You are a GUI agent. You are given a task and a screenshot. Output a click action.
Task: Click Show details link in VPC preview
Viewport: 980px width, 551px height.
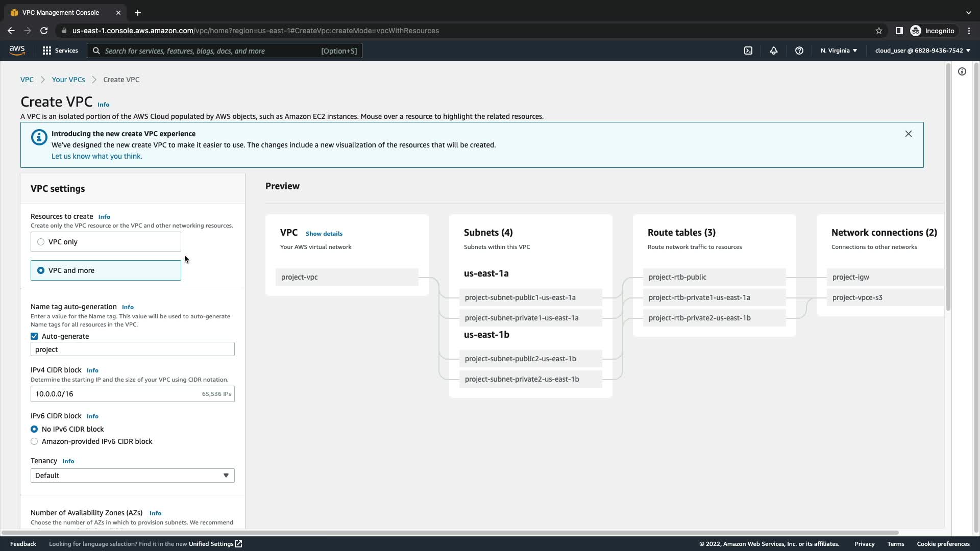pyautogui.click(x=324, y=234)
